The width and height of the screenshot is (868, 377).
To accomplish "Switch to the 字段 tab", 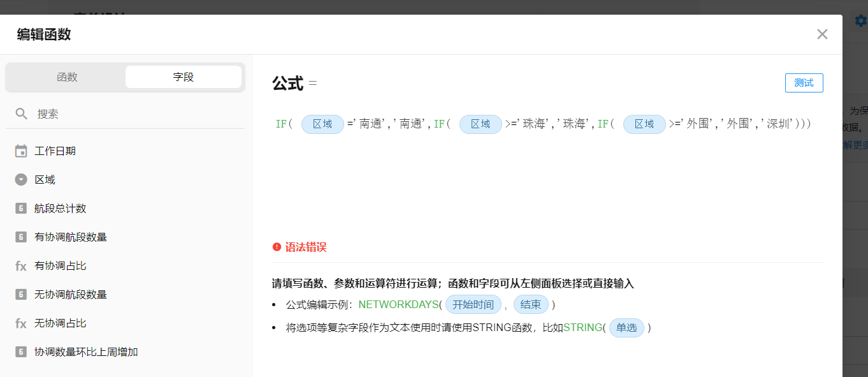I will [182, 77].
